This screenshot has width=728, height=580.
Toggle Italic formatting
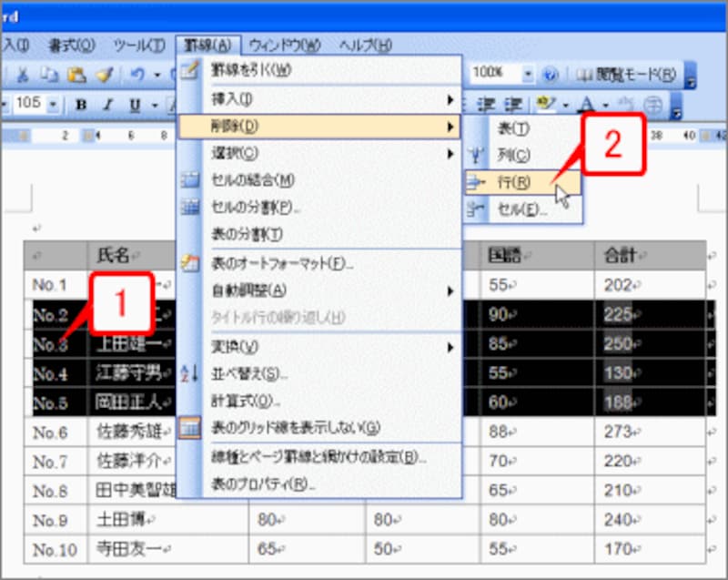107,105
